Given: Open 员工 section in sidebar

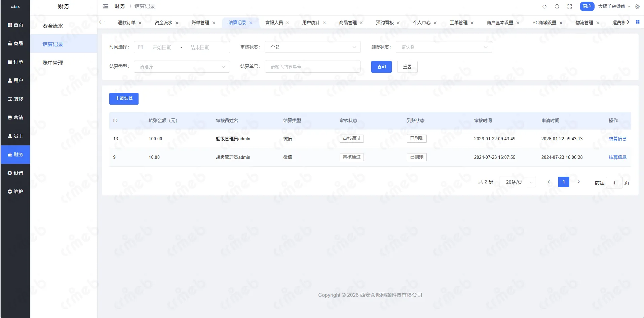Looking at the screenshot, I should [x=15, y=136].
